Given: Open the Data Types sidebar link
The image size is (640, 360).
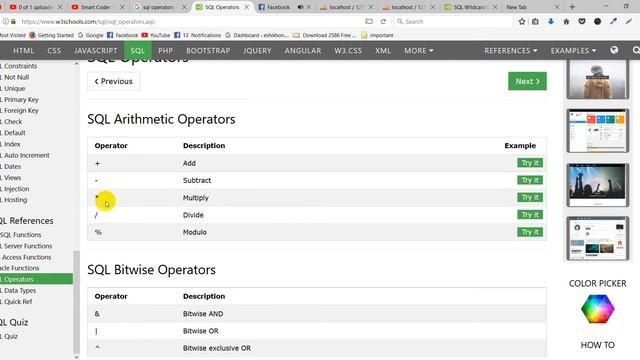Looking at the screenshot, I should click(x=19, y=291).
